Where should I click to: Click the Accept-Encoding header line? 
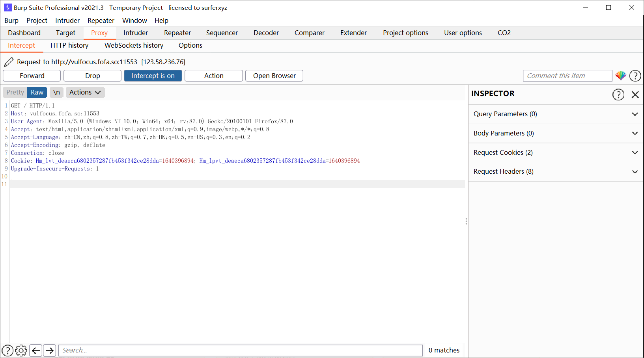click(58, 145)
